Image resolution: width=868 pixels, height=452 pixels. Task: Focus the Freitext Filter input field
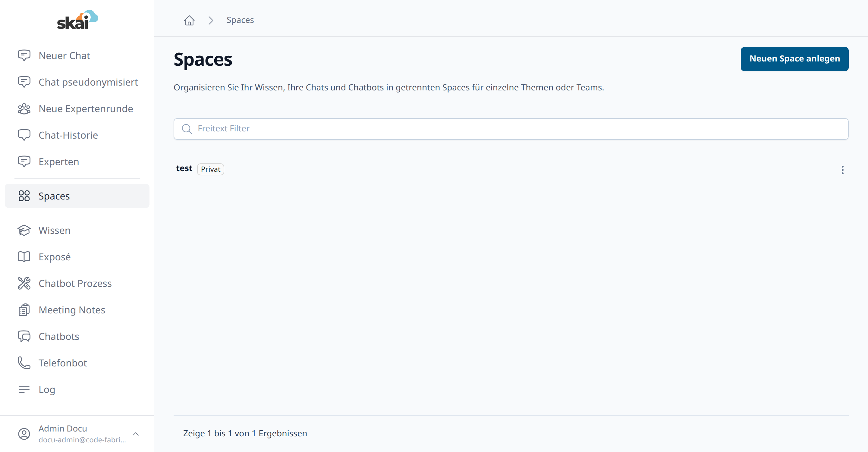tap(511, 129)
